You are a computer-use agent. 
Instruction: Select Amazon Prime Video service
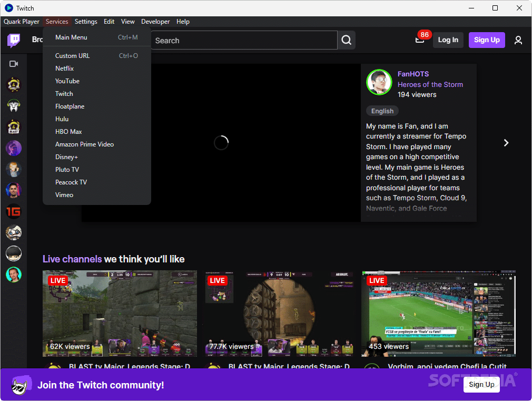click(x=97, y=144)
